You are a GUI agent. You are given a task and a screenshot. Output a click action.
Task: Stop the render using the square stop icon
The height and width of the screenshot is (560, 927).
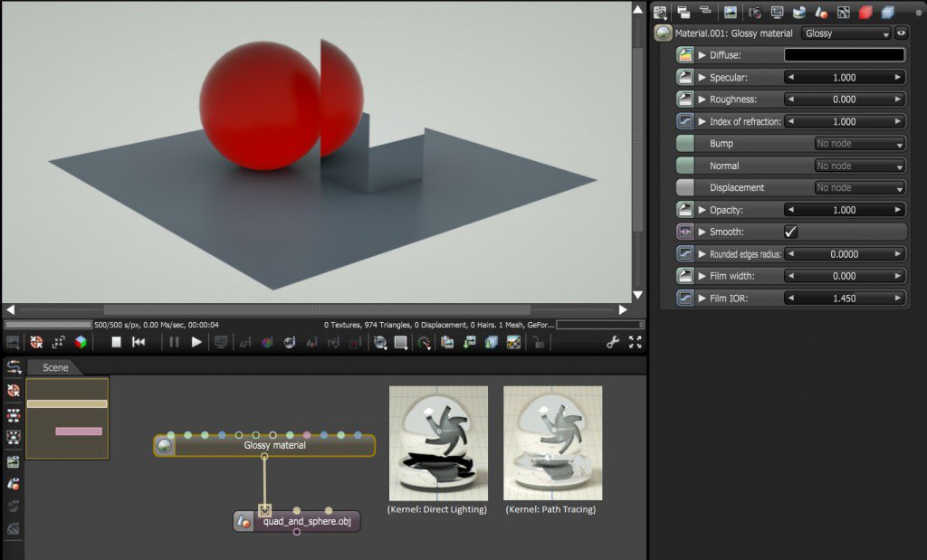click(x=116, y=342)
